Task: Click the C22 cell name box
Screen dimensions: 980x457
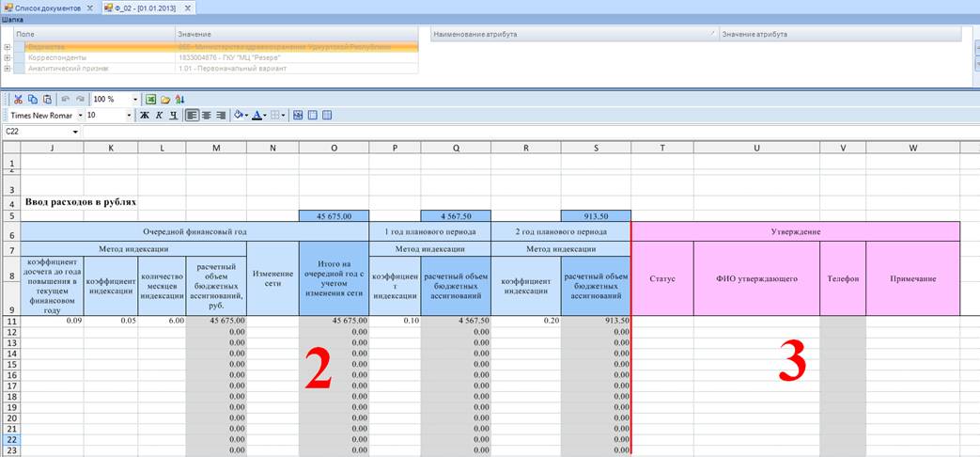Action: 38,132
